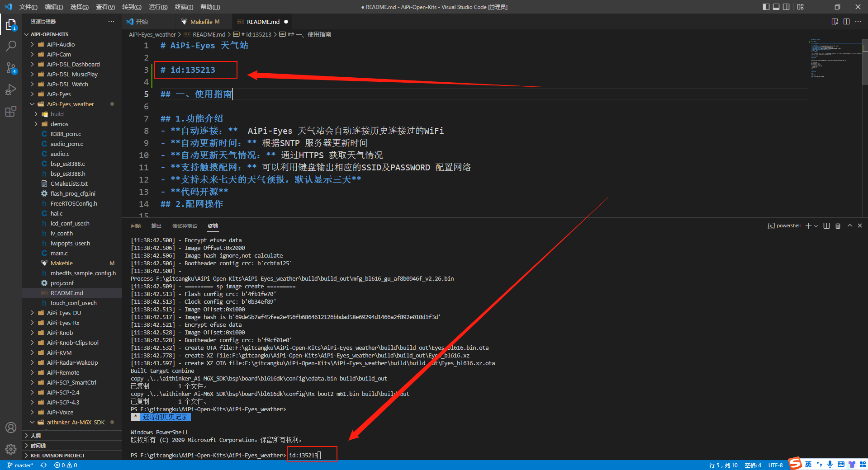Create a new terminal with plus icon

(808, 226)
